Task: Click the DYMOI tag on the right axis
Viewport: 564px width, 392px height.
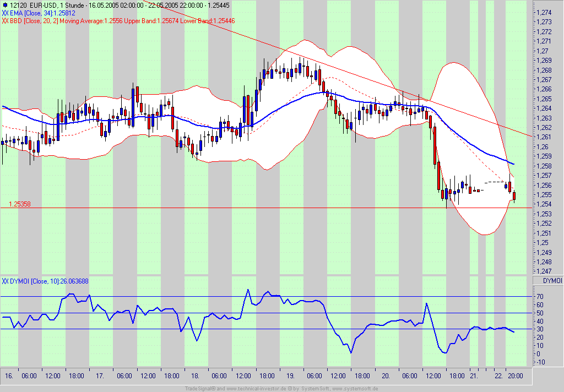Action: click(551, 281)
